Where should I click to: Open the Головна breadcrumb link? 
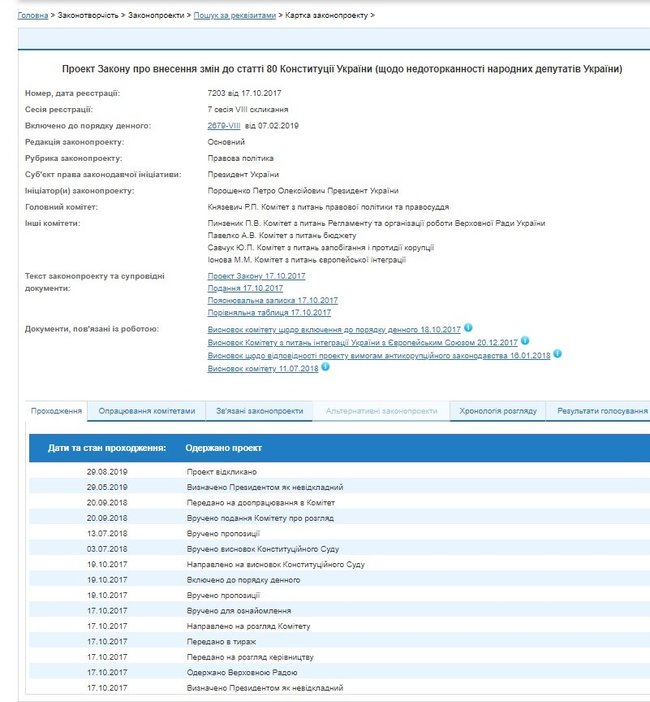tap(33, 15)
